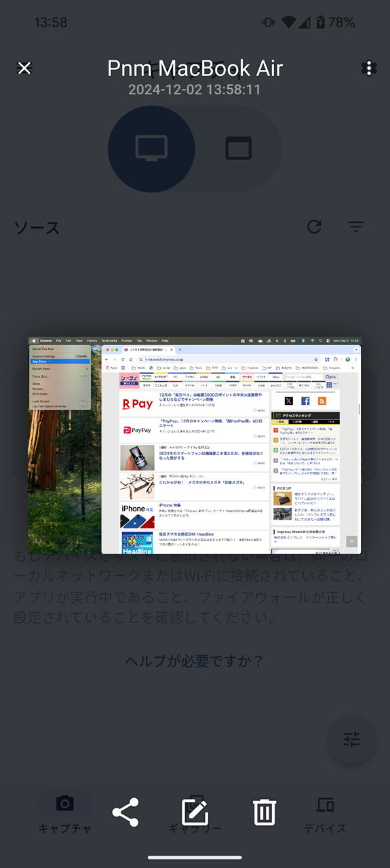The width and height of the screenshot is (390, 868).
Task: Switch to the キャプチャ tab
Action: coord(64,814)
